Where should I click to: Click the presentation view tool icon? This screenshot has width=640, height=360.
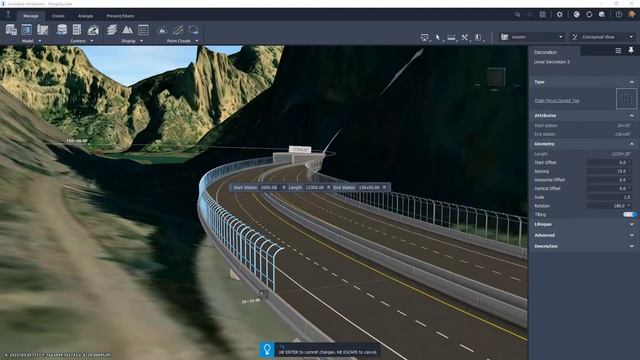(424, 38)
